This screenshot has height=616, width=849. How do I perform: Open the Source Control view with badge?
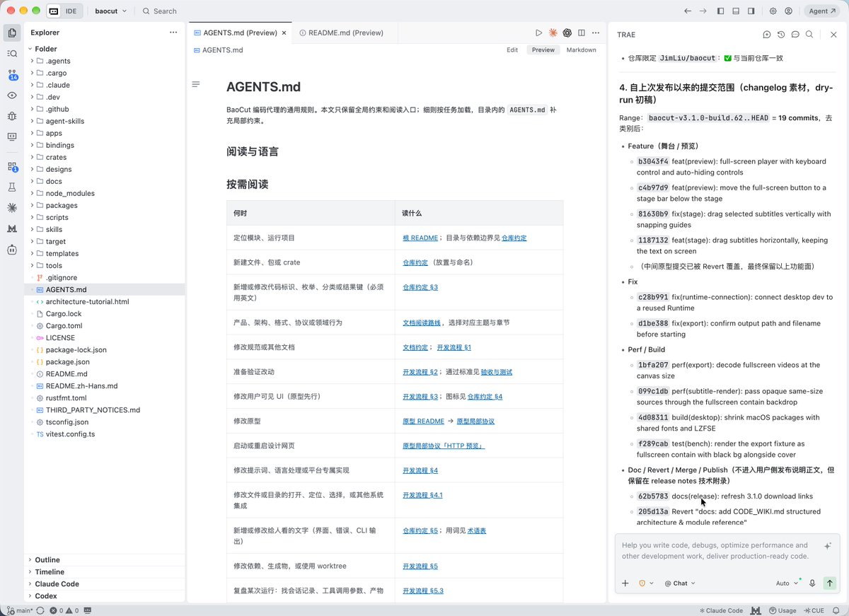coord(12,74)
